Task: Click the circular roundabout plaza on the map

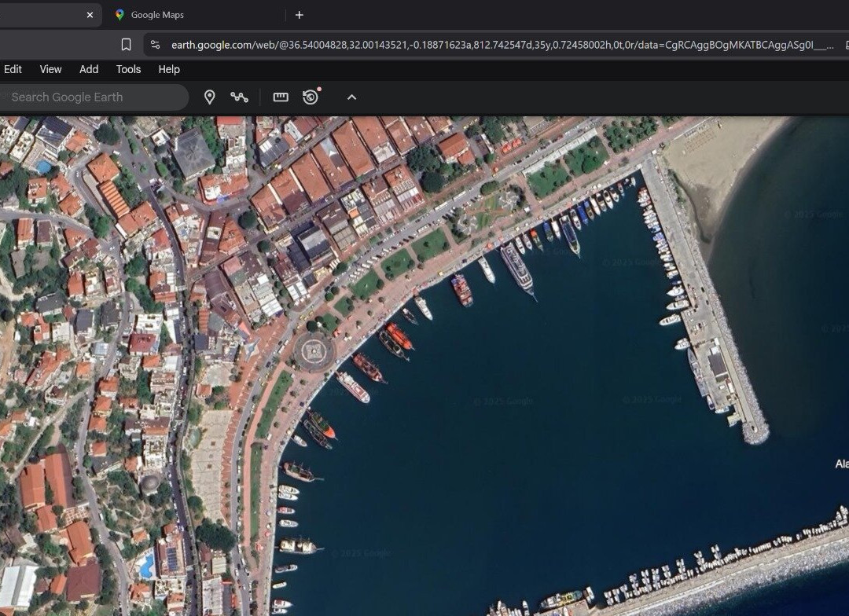Action: coord(314,351)
